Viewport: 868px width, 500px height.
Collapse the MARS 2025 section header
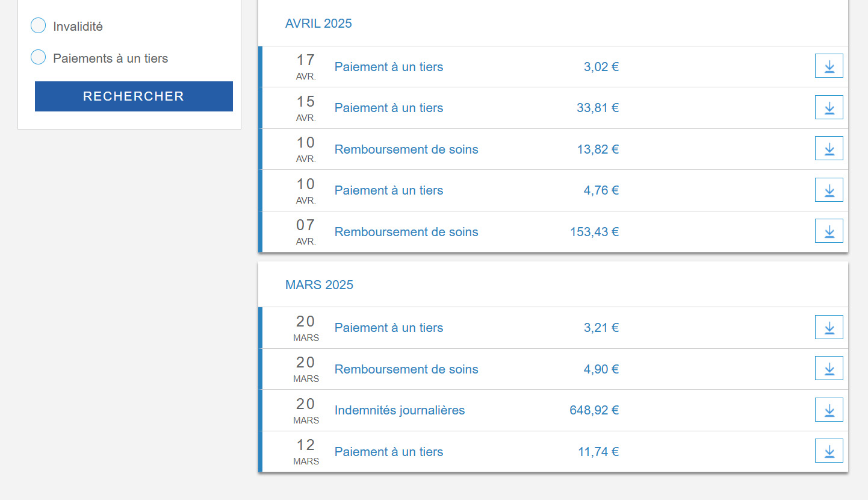(x=319, y=285)
